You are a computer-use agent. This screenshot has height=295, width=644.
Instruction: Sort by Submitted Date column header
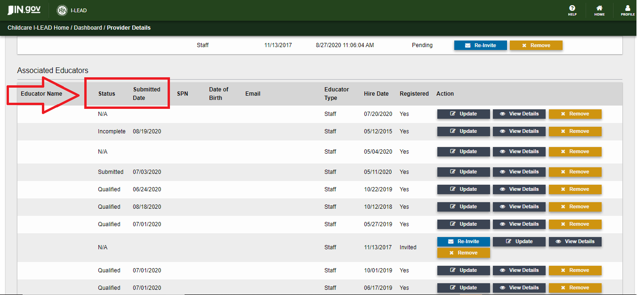[x=146, y=93]
